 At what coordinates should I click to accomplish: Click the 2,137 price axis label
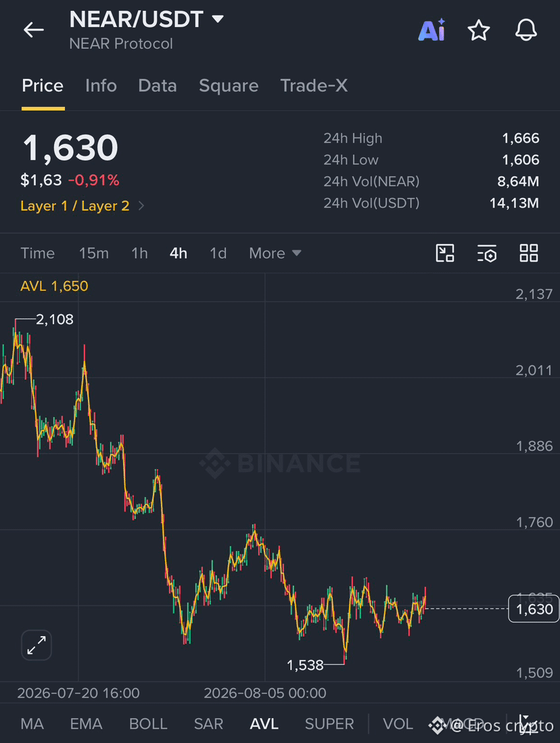coord(534,294)
